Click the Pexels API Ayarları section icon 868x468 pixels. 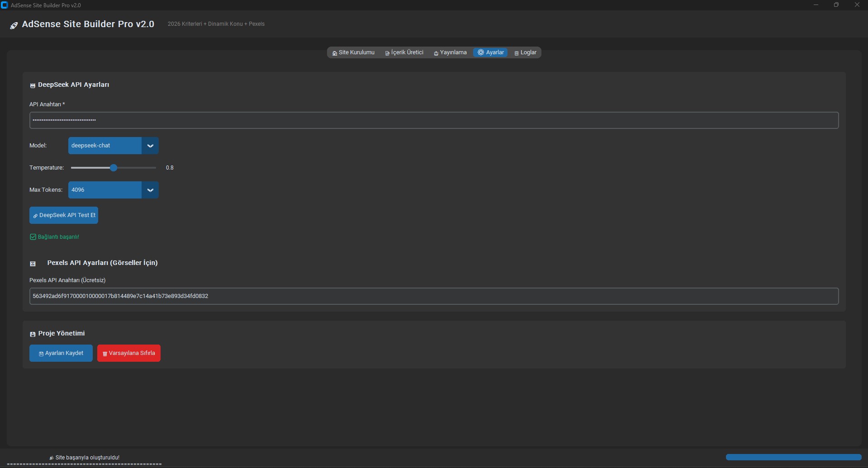tap(33, 264)
